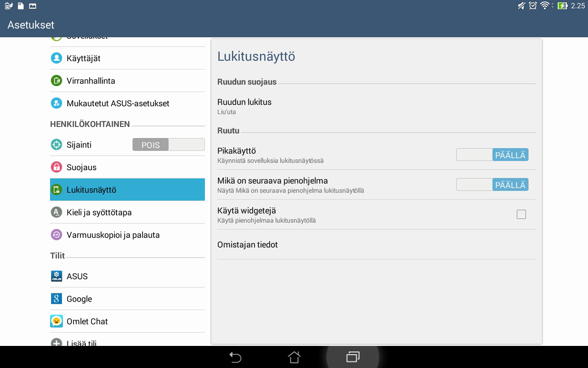Viewport: 588px width, 368px height.
Task: Tap the Käyttäjät users icon
Action: [x=56, y=58]
